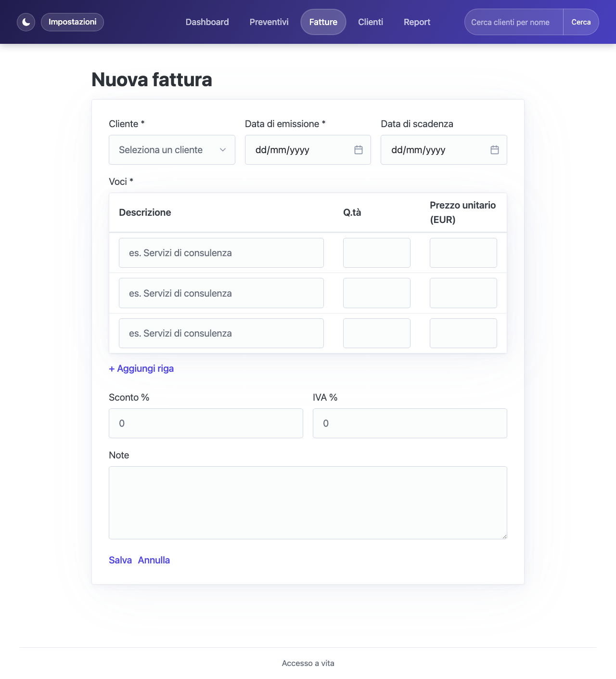The height and width of the screenshot is (679, 616).
Task: Navigate to the Clienti page
Action: (x=371, y=22)
